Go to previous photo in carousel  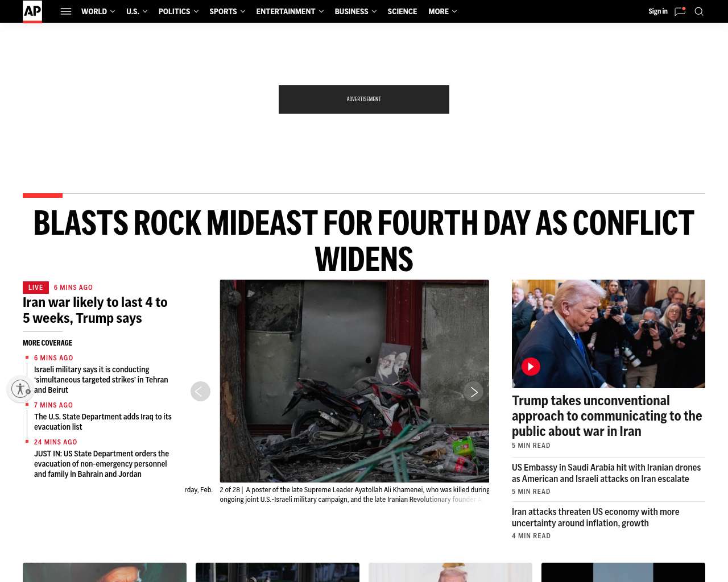point(200,392)
